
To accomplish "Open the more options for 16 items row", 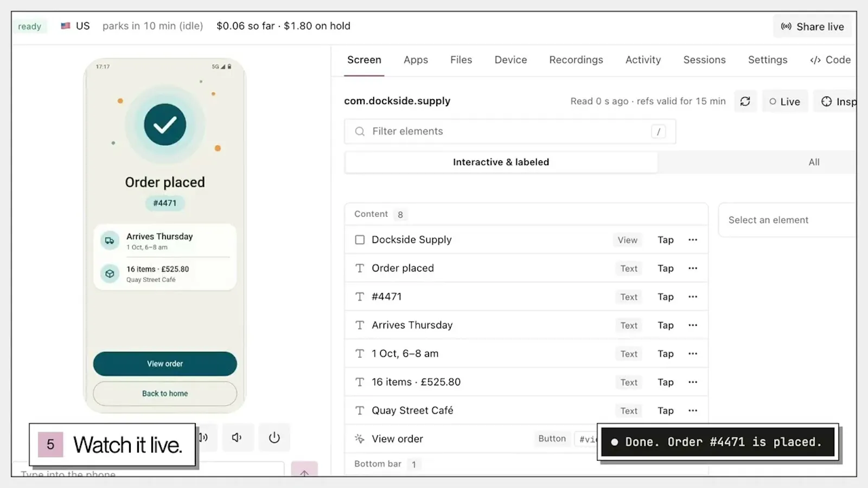I will point(693,382).
